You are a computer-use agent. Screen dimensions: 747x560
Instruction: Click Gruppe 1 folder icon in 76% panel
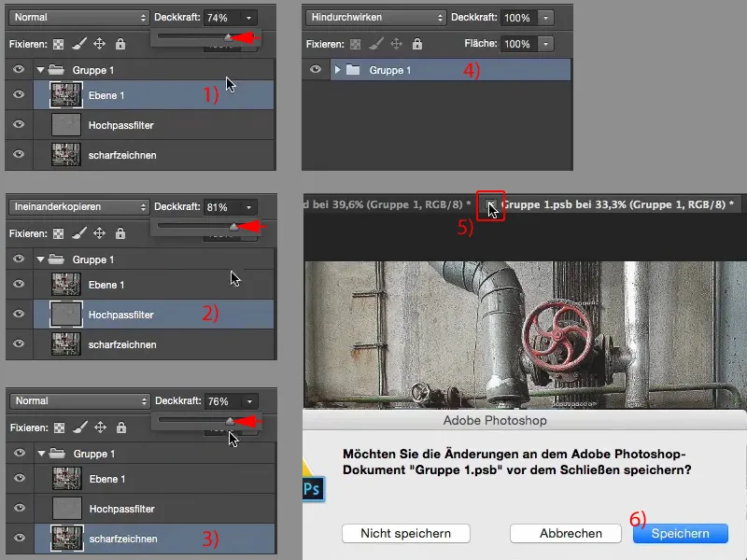[57, 454]
